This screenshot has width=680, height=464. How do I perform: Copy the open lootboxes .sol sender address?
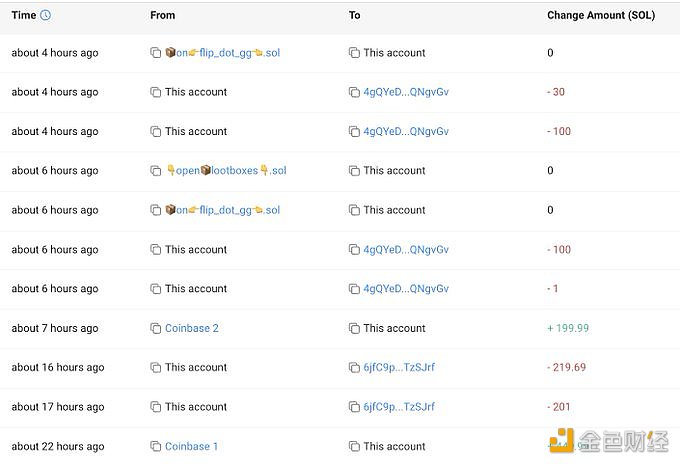[x=155, y=171]
